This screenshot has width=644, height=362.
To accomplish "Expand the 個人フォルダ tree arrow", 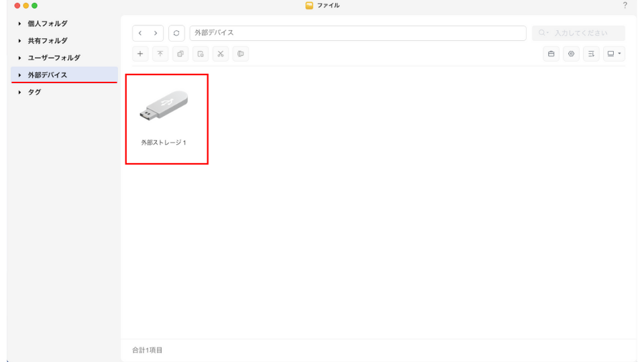I will (20, 23).
